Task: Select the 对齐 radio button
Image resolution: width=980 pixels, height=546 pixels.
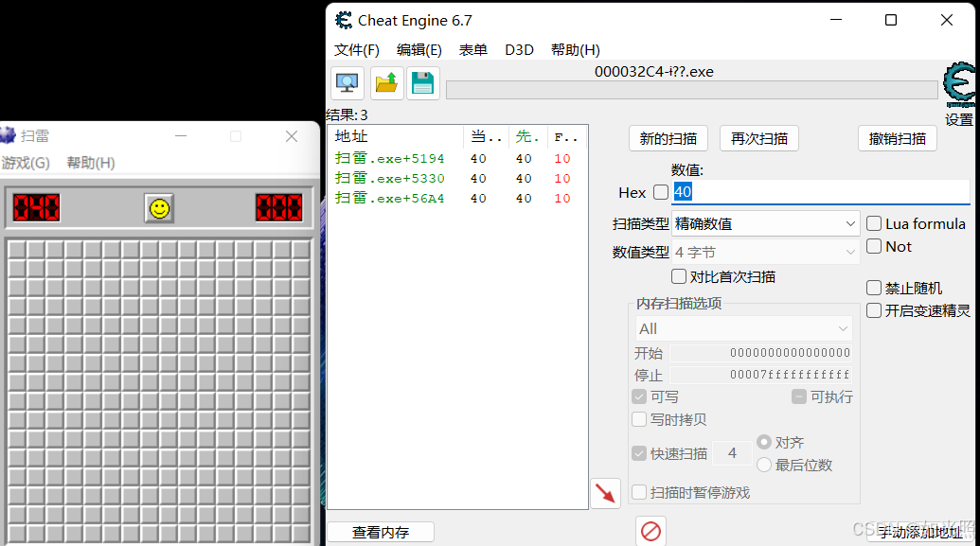Action: tap(764, 442)
